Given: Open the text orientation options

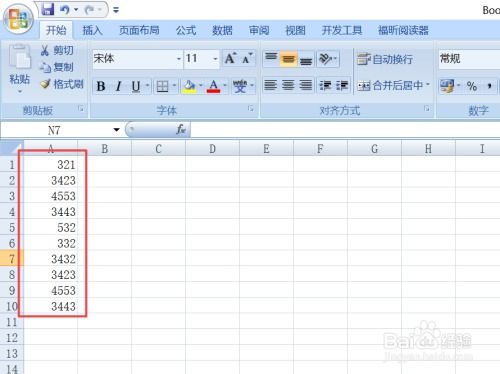Looking at the screenshot, I should (x=328, y=59).
